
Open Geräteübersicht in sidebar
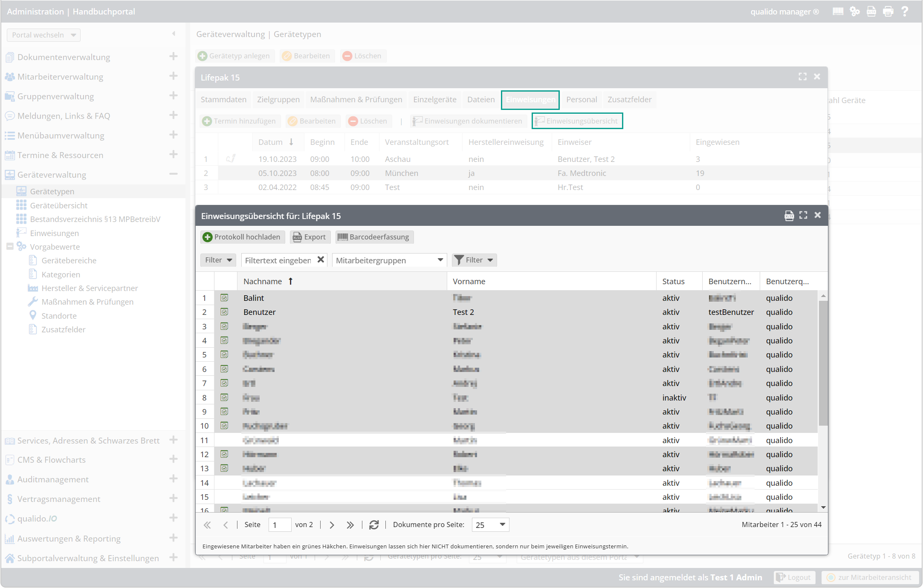[x=59, y=205]
